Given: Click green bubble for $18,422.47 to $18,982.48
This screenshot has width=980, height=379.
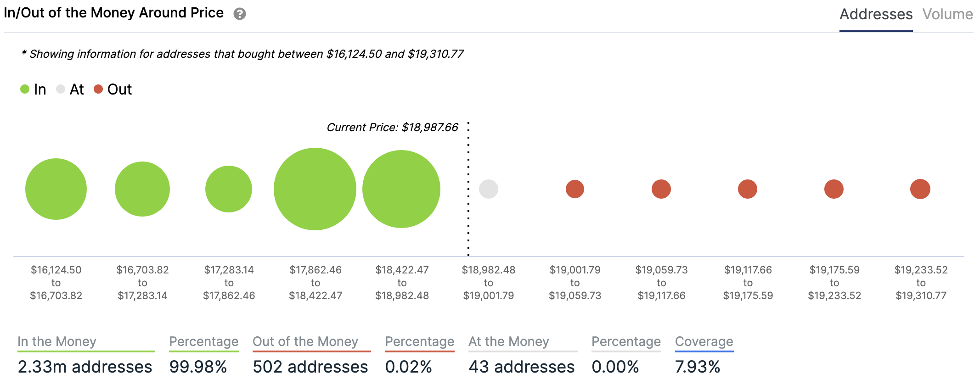Looking at the screenshot, I should (401, 189).
